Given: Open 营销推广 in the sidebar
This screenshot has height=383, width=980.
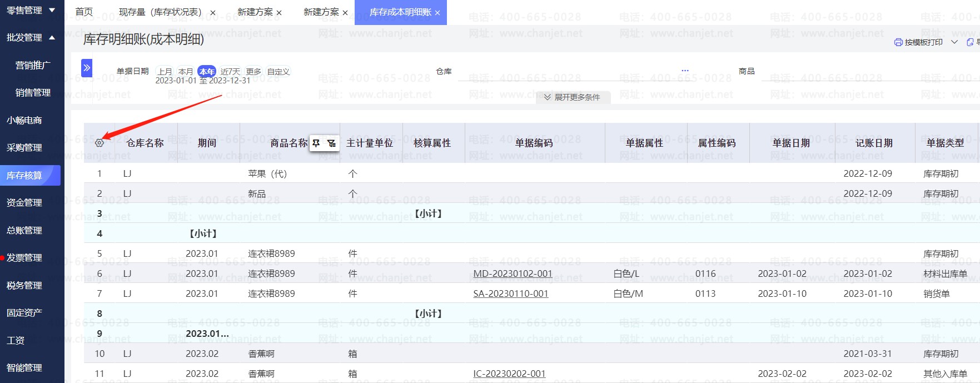Looking at the screenshot, I should tap(33, 65).
